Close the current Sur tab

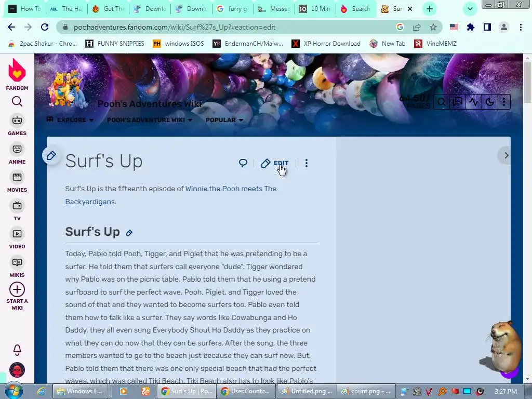click(410, 9)
